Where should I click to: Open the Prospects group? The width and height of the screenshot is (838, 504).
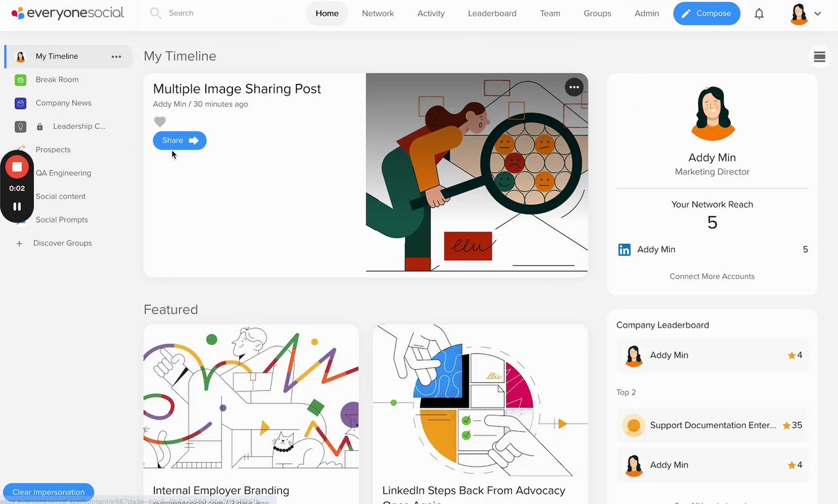(53, 150)
